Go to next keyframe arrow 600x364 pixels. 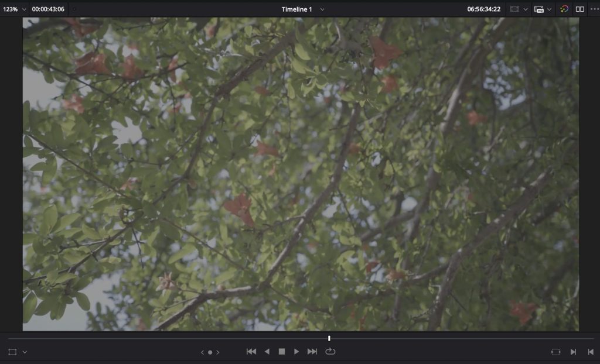(218, 352)
